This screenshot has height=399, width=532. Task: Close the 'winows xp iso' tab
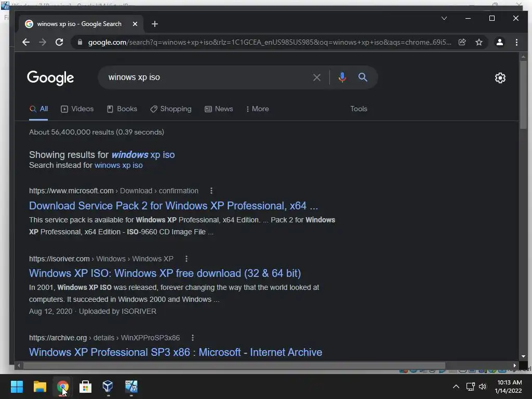(x=135, y=24)
